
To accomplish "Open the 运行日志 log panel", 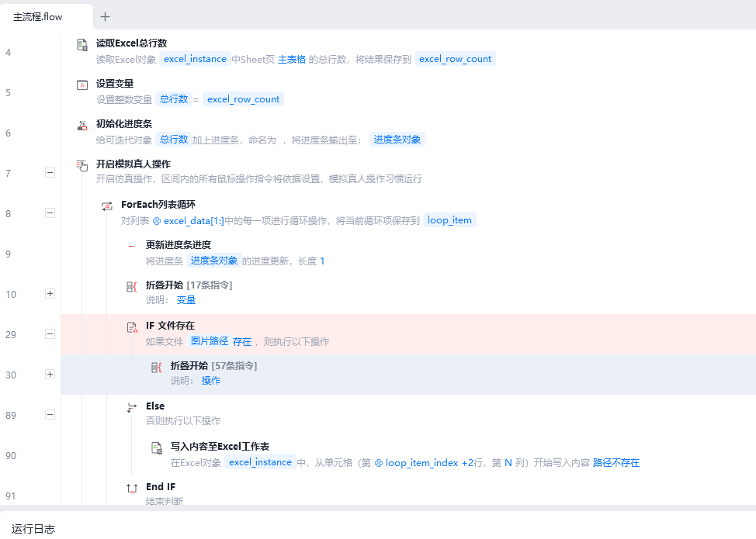I will click(x=33, y=529).
